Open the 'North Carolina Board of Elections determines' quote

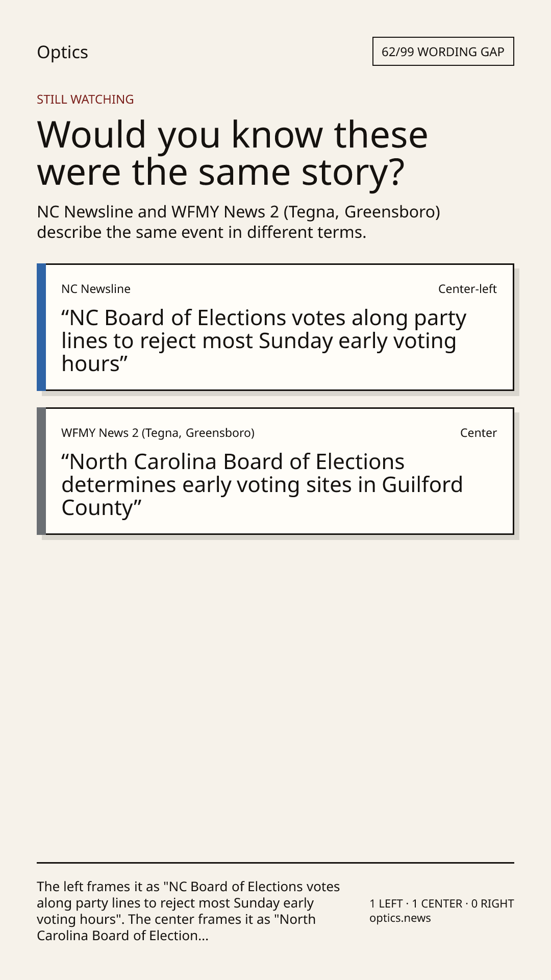tap(262, 485)
